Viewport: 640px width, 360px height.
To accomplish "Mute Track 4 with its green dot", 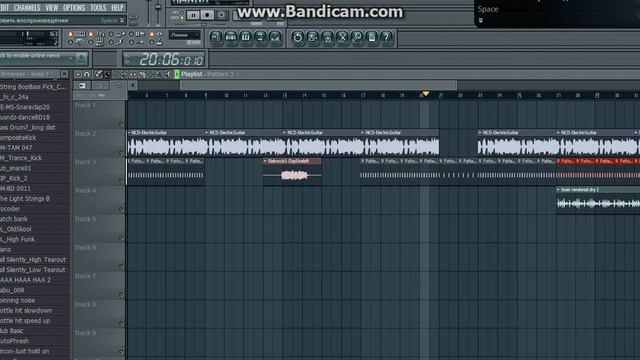I will point(121,209).
